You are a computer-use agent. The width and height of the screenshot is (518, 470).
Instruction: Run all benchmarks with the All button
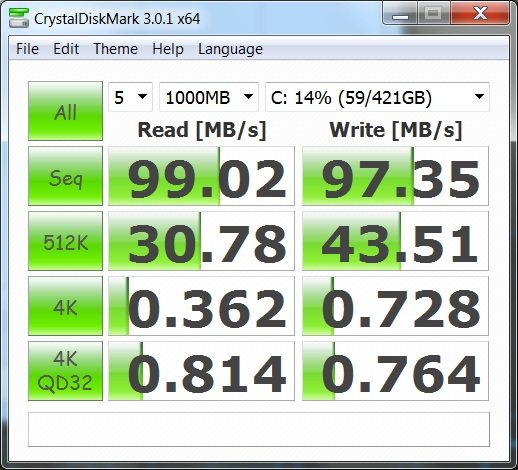click(x=65, y=111)
